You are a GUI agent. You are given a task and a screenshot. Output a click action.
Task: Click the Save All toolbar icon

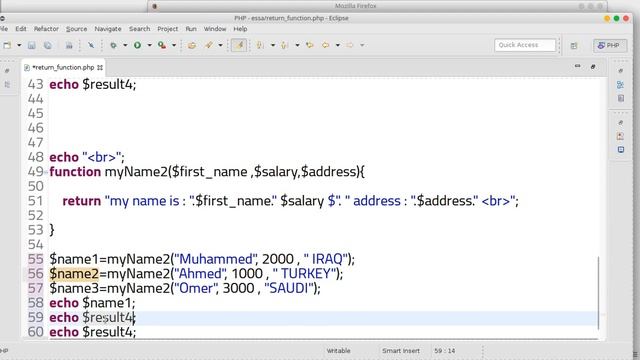point(48,45)
